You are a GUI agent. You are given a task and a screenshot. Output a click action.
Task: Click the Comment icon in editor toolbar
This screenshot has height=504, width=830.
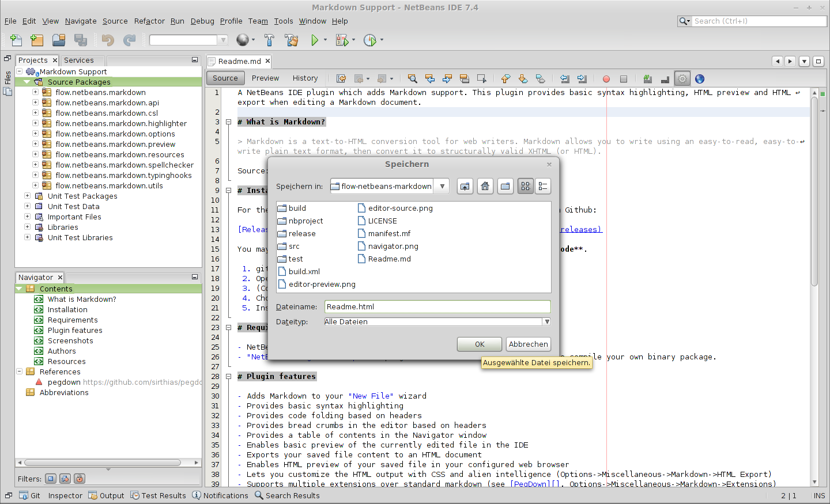647,79
